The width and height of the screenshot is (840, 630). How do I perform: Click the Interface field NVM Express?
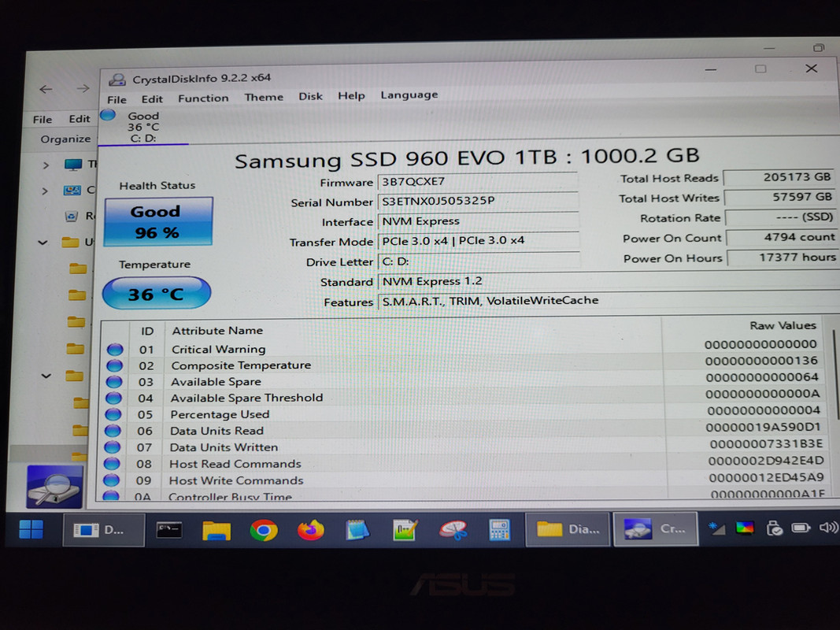coord(478,220)
